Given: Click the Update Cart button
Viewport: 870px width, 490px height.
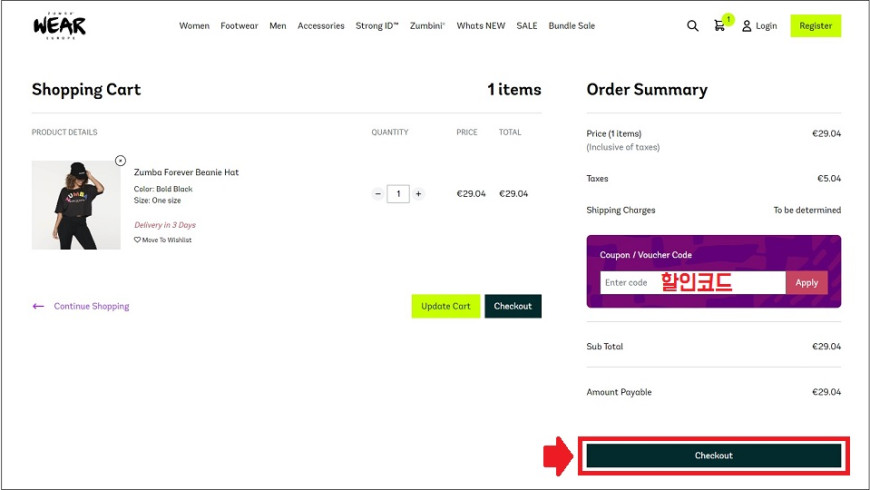Looking at the screenshot, I should [x=446, y=306].
